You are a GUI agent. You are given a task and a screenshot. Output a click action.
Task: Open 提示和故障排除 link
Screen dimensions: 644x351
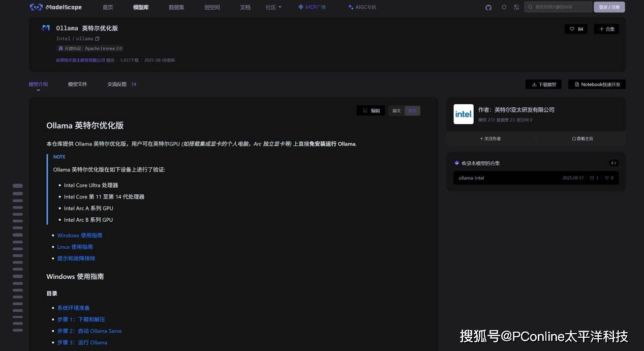76,258
